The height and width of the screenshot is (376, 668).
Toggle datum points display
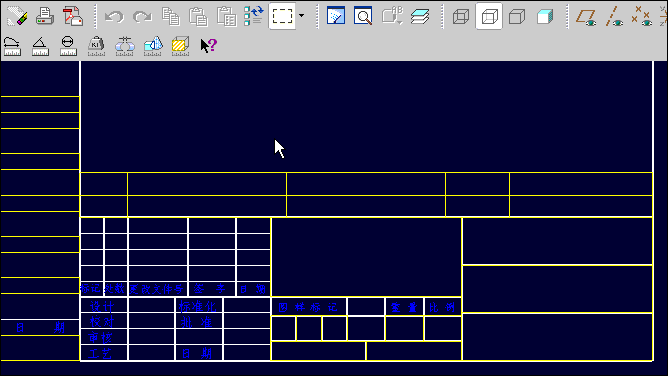642,17
